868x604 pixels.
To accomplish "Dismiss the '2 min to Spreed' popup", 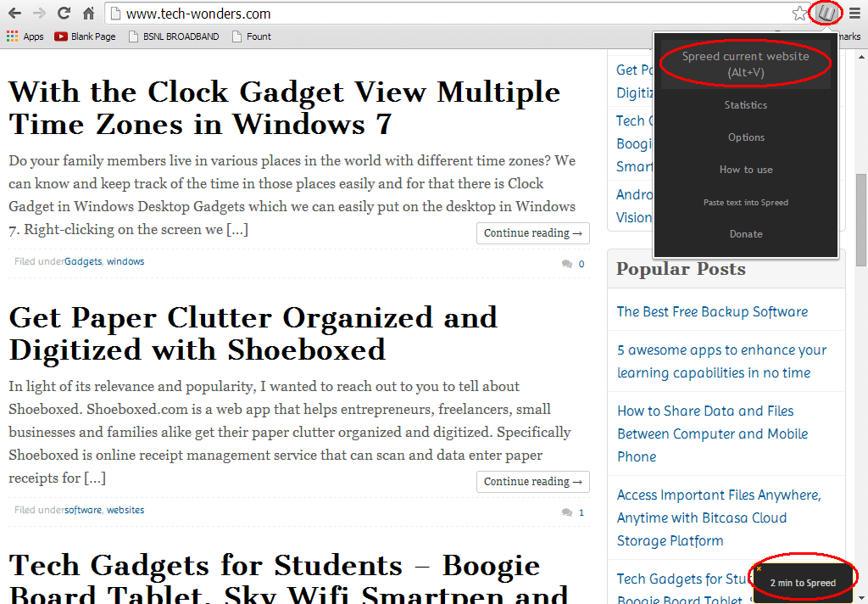I will pos(759,568).
